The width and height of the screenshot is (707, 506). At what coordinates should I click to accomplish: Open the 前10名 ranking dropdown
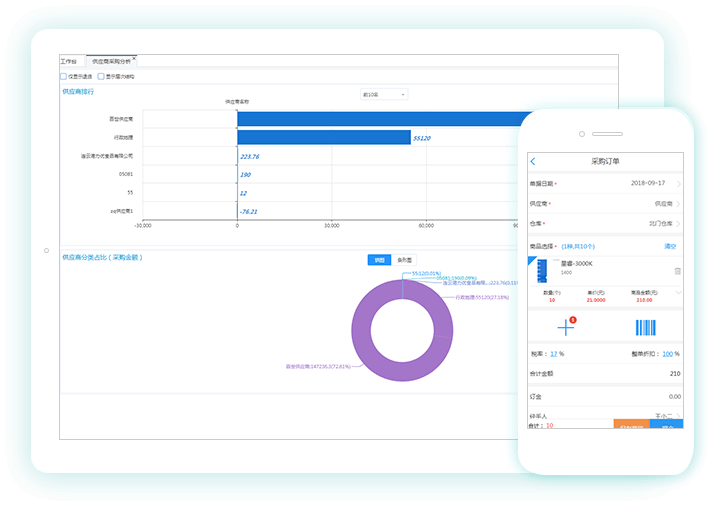tap(384, 95)
